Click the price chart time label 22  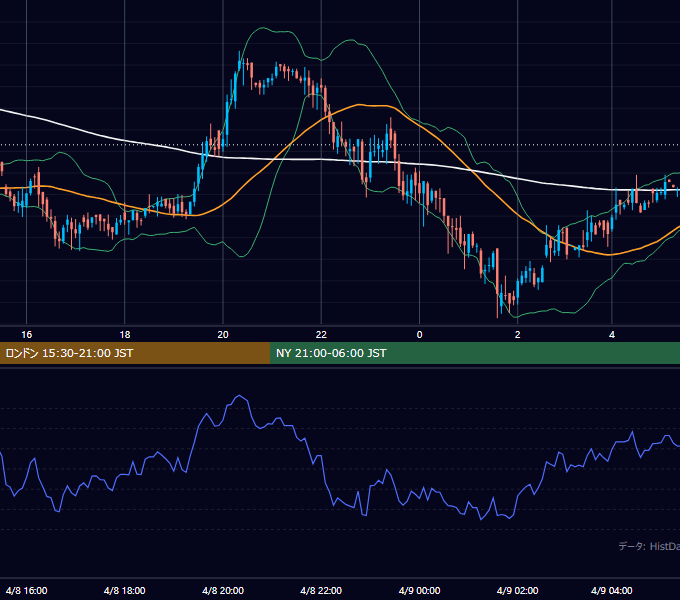pyautogui.click(x=321, y=335)
